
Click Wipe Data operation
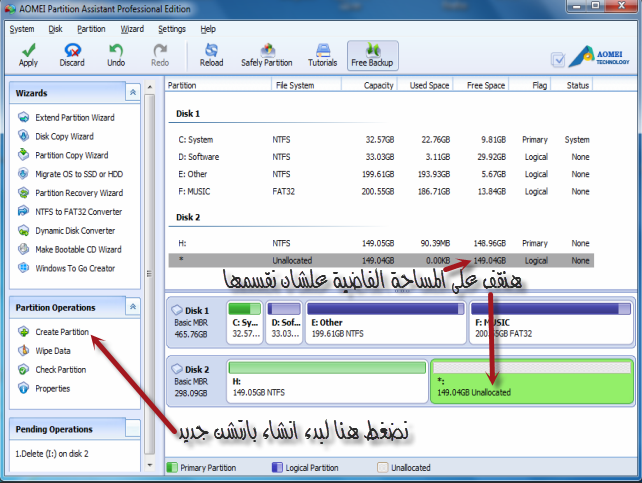[52, 351]
